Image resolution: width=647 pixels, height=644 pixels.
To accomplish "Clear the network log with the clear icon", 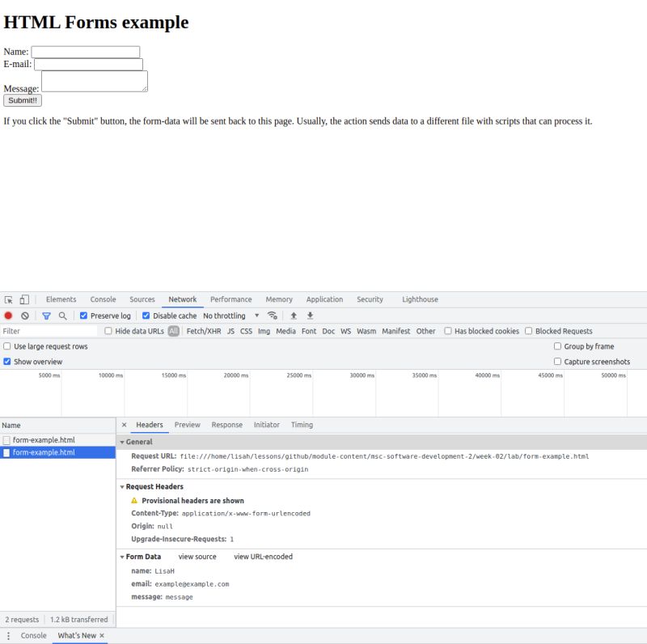I will coord(25,316).
